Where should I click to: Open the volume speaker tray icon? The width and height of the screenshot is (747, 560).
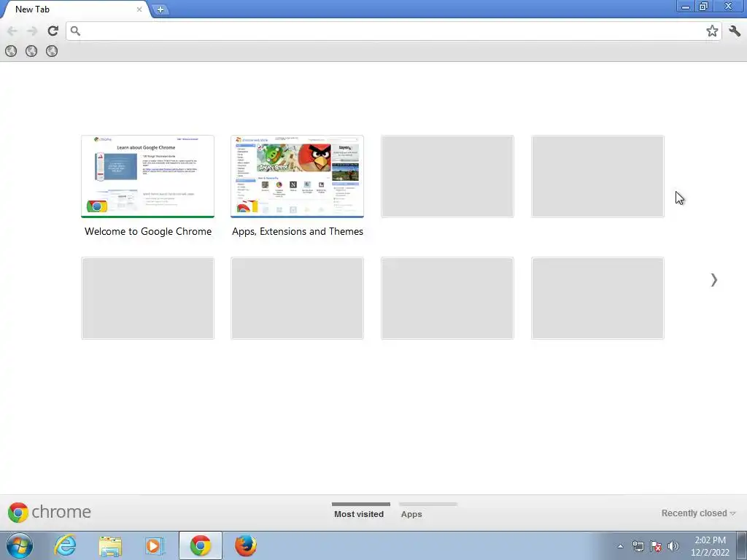(x=673, y=546)
